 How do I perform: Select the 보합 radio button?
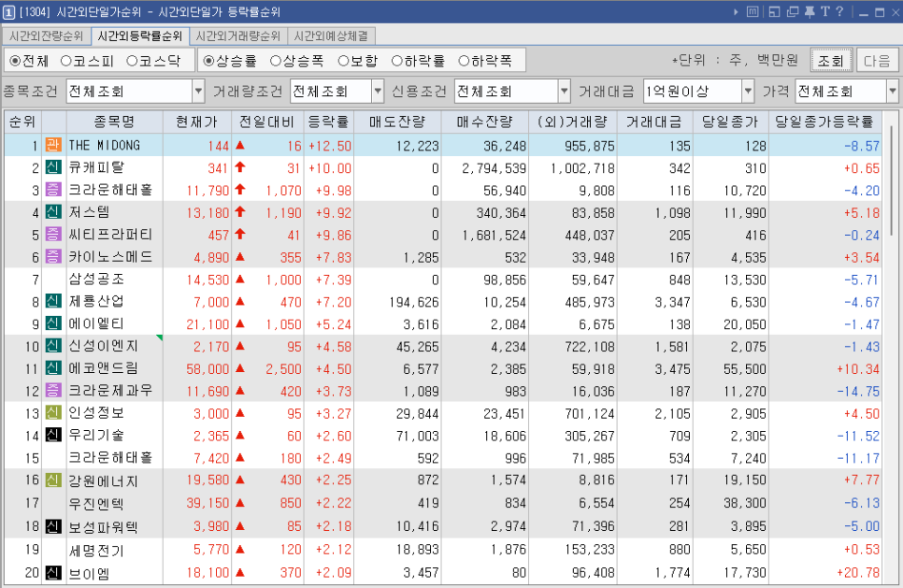[x=344, y=61]
